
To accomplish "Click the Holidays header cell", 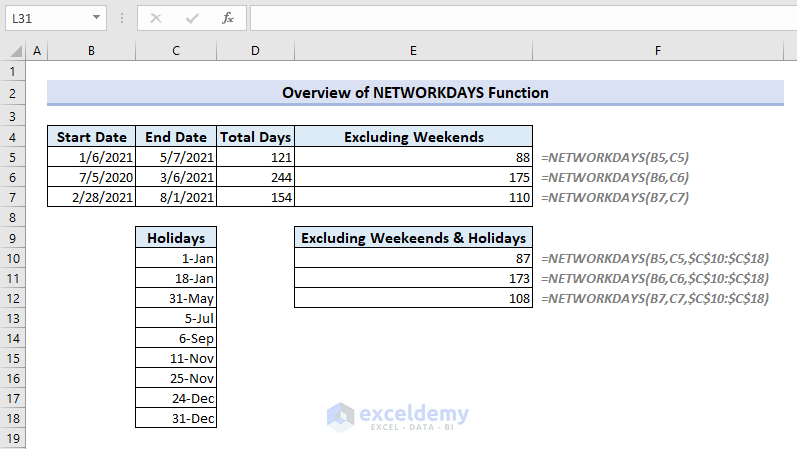I will (176, 237).
